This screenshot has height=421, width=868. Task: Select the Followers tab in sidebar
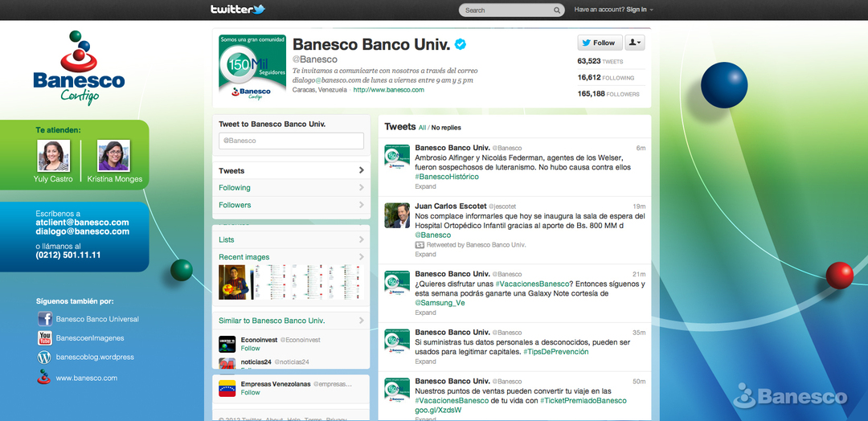[291, 205]
